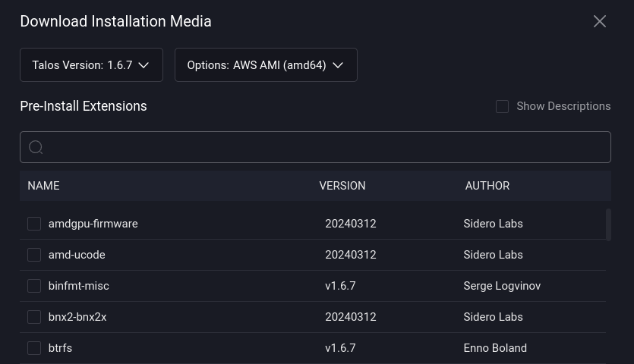
Task: Click the btrfs extension name
Action: [x=60, y=348]
